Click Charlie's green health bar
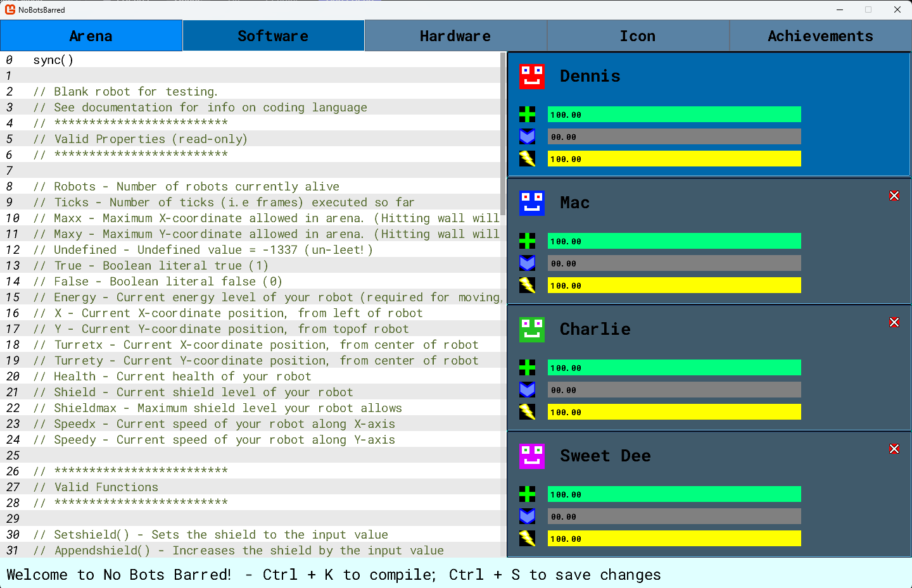Viewport: 912px width, 588px height. tap(674, 368)
